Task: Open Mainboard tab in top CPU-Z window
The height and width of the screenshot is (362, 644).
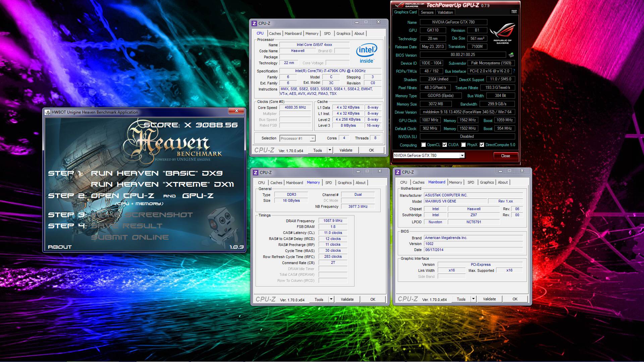Action: pyautogui.click(x=293, y=34)
